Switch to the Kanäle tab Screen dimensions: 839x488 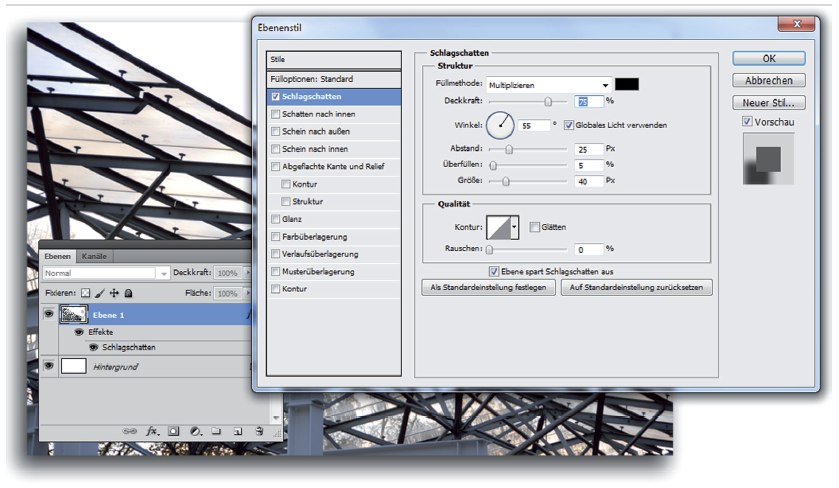pyautogui.click(x=94, y=256)
